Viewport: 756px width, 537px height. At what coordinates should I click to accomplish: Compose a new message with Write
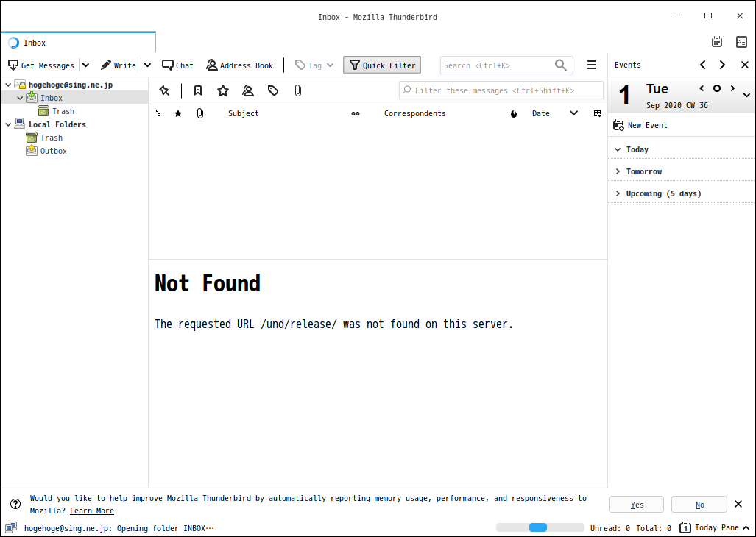[x=118, y=65]
